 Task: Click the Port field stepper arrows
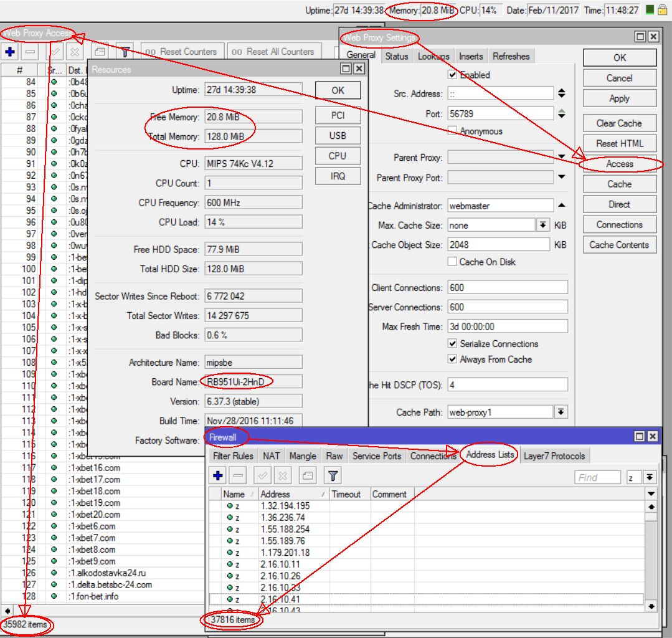click(x=561, y=113)
